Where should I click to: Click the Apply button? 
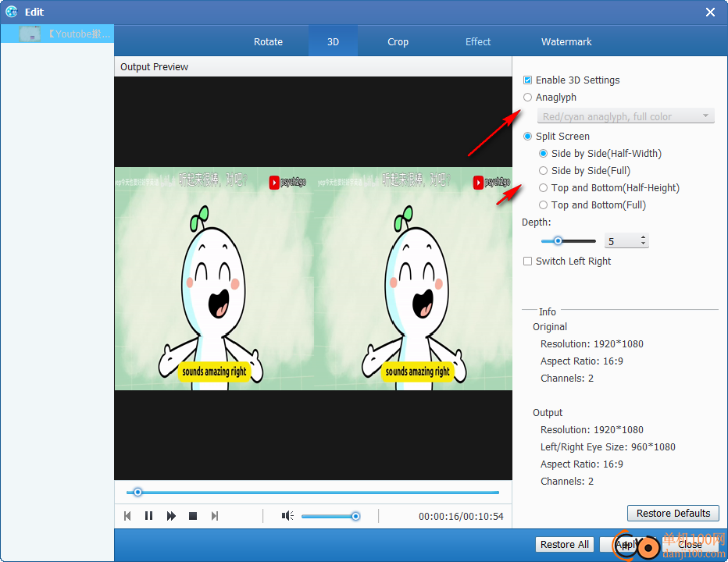pyautogui.click(x=628, y=544)
